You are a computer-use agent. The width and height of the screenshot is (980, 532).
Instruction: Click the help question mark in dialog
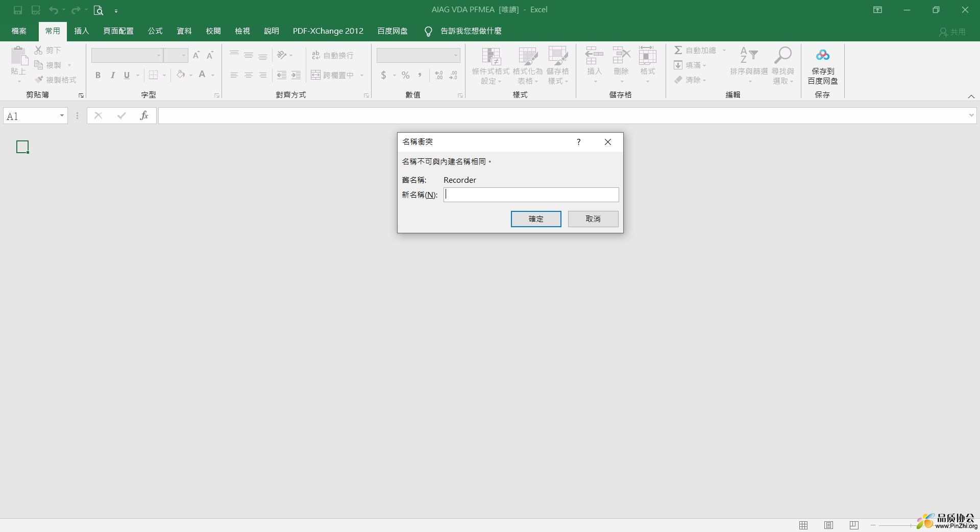click(578, 142)
